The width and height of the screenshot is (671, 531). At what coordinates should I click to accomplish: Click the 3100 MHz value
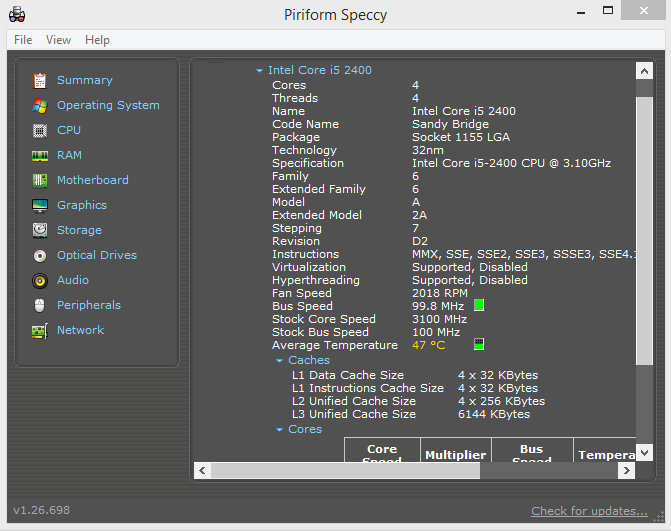pyautogui.click(x=439, y=319)
